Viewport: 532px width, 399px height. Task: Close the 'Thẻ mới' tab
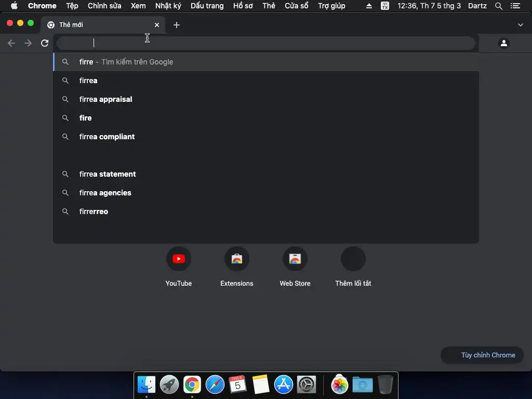point(157,25)
